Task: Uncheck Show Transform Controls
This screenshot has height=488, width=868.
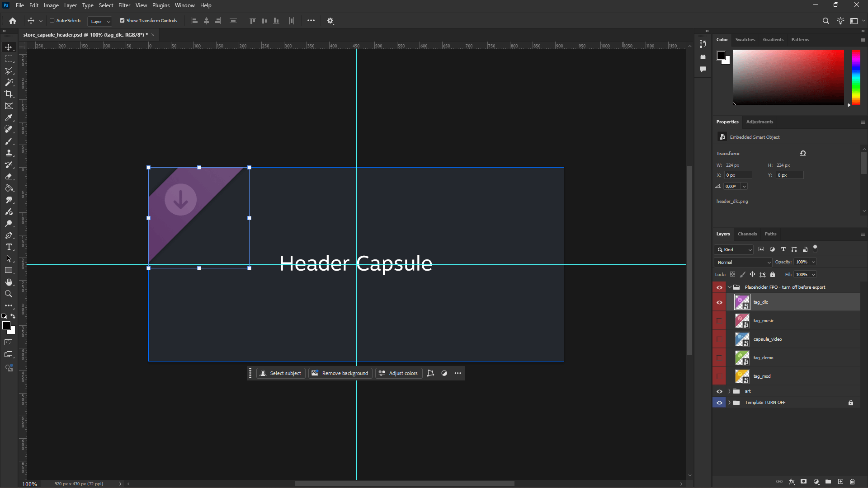Action: point(122,21)
